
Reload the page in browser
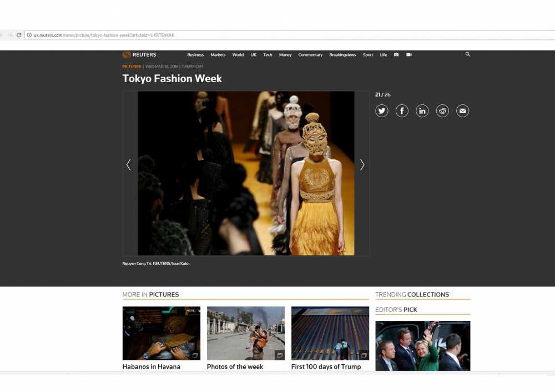(19, 35)
